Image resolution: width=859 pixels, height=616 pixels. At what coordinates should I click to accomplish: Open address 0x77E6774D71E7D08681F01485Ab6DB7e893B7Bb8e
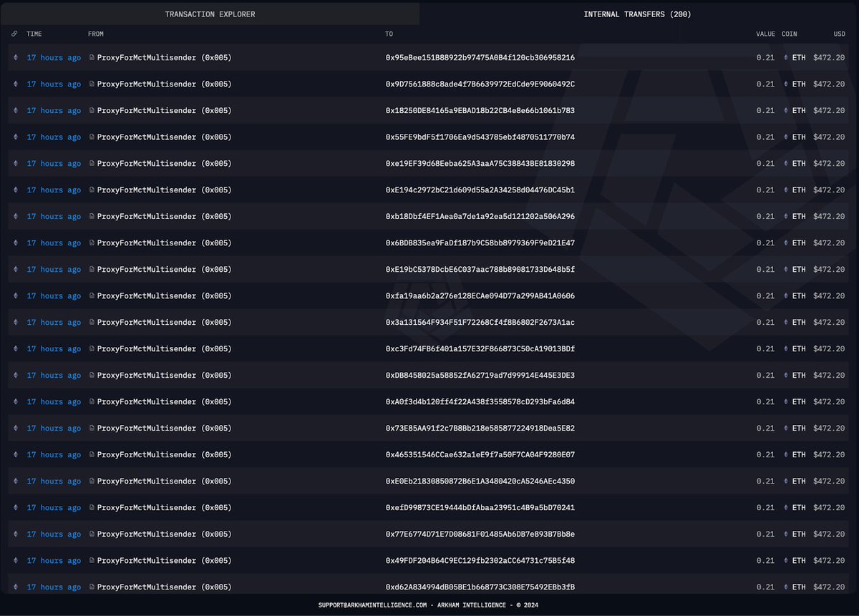coord(480,534)
